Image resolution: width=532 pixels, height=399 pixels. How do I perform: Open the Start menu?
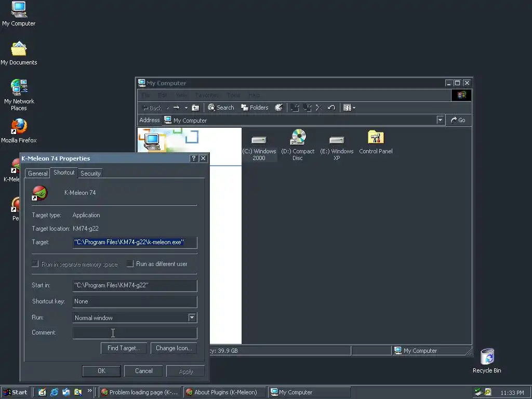pos(15,392)
